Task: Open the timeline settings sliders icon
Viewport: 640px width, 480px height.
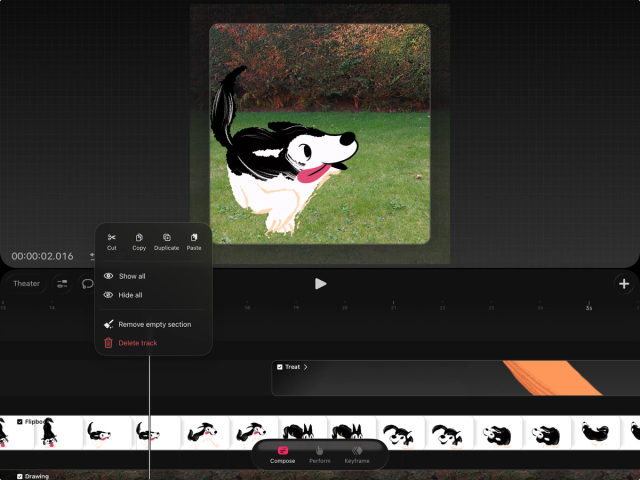Action: click(62, 284)
